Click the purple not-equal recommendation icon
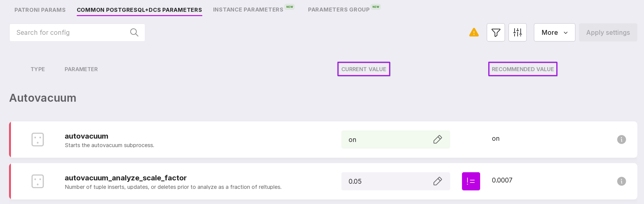This screenshot has width=644, height=204. coord(471,181)
